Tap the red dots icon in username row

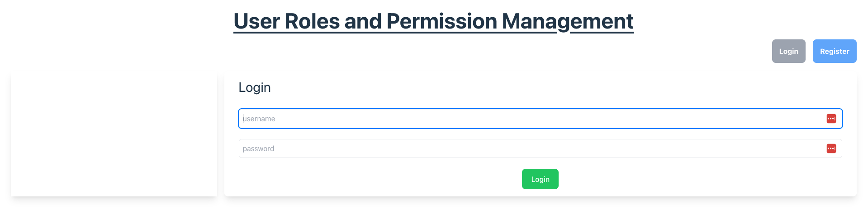pyautogui.click(x=831, y=119)
